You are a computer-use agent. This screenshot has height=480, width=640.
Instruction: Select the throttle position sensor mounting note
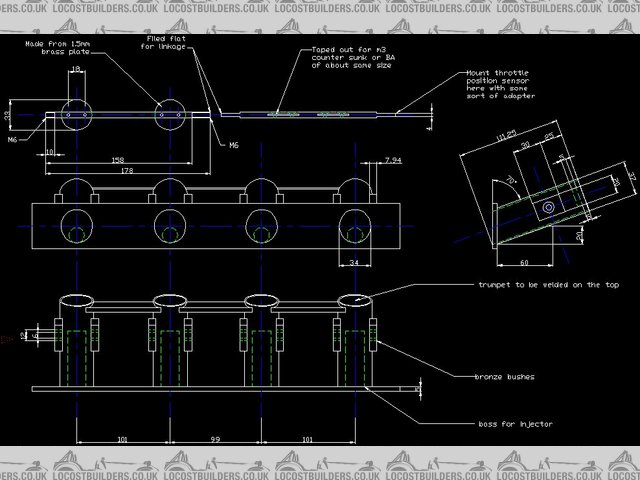click(x=499, y=86)
